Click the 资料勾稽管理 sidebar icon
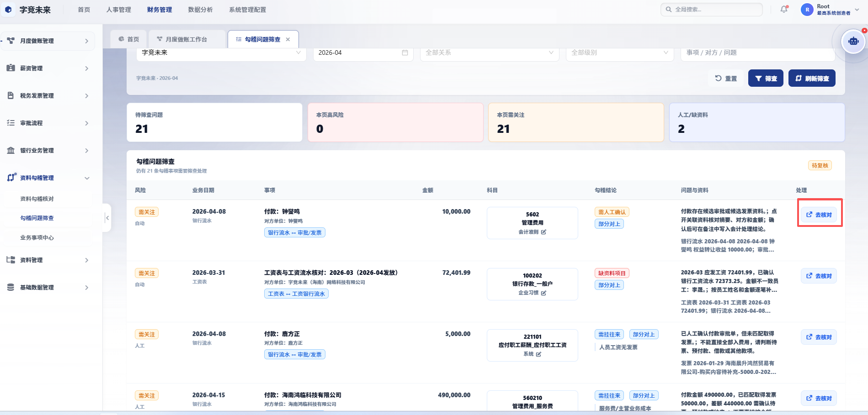The height and width of the screenshot is (415, 868). pyautogui.click(x=11, y=178)
